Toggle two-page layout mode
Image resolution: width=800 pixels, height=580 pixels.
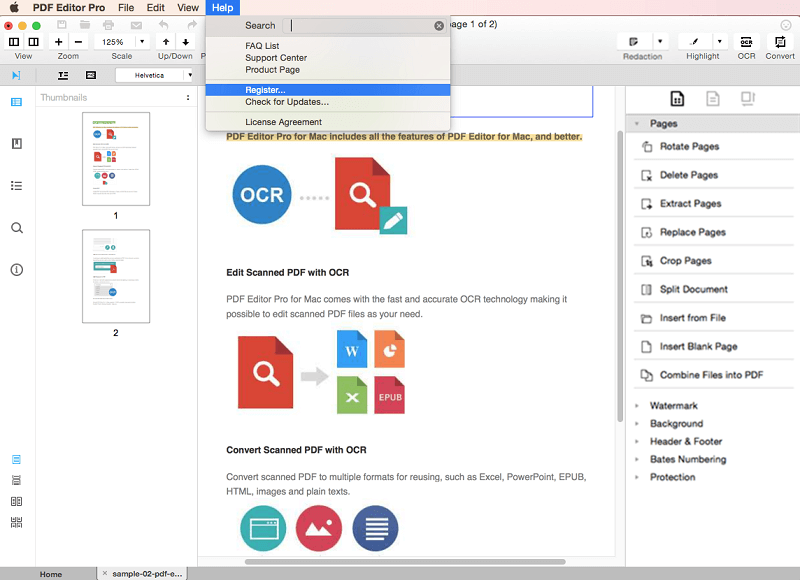click(x=16, y=501)
